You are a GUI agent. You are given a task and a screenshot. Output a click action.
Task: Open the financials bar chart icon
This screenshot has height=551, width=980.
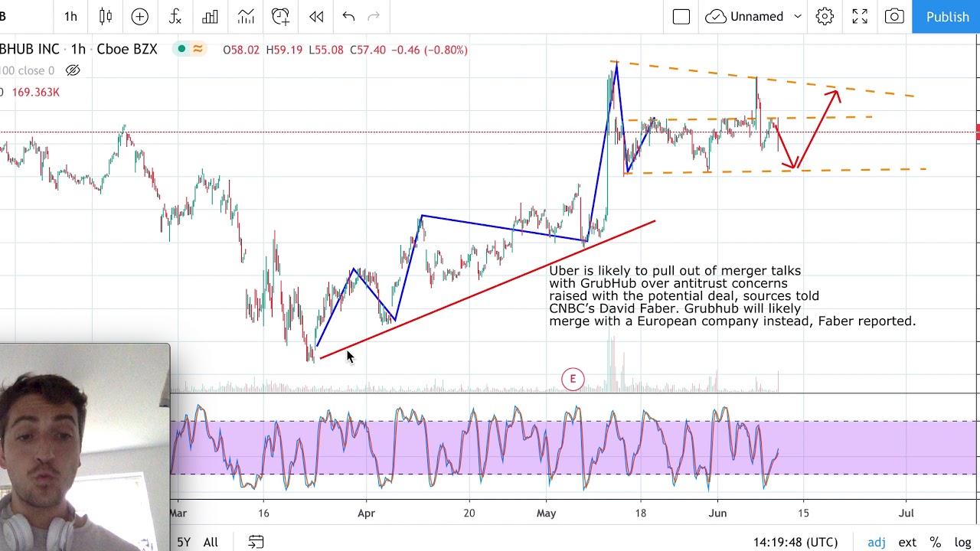[210, 16]
